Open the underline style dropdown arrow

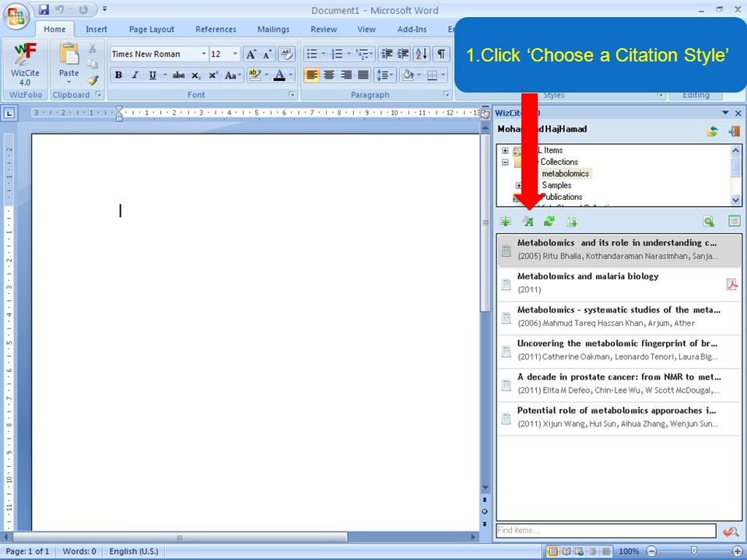point(165,75)
